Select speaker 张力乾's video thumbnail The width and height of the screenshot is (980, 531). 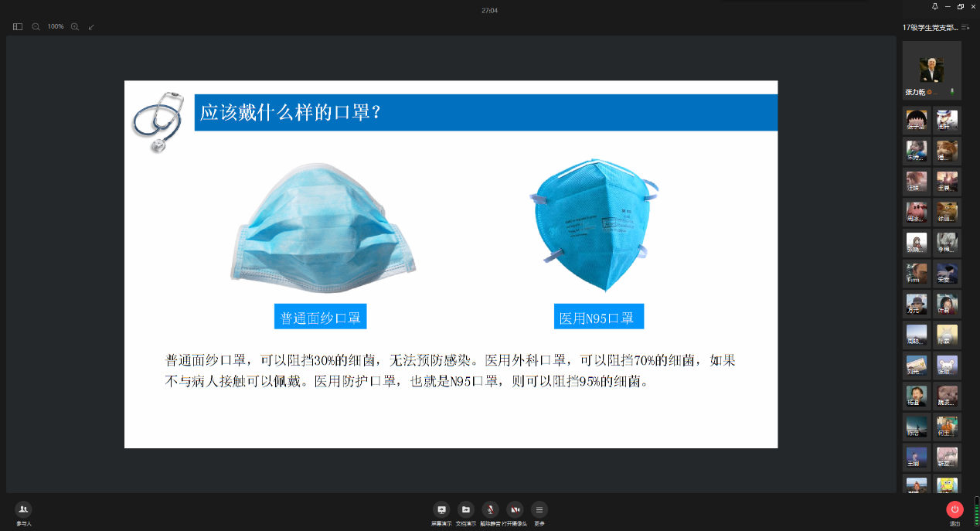coord(931,70)
